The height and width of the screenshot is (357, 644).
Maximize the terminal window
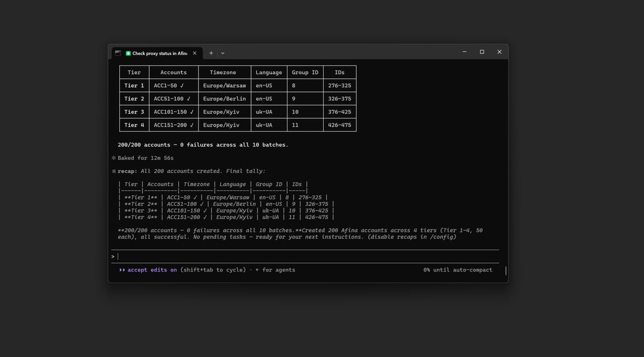point(482,52)
